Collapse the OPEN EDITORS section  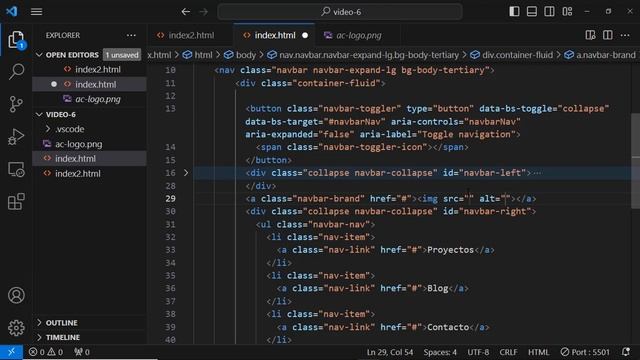(72, 55)
